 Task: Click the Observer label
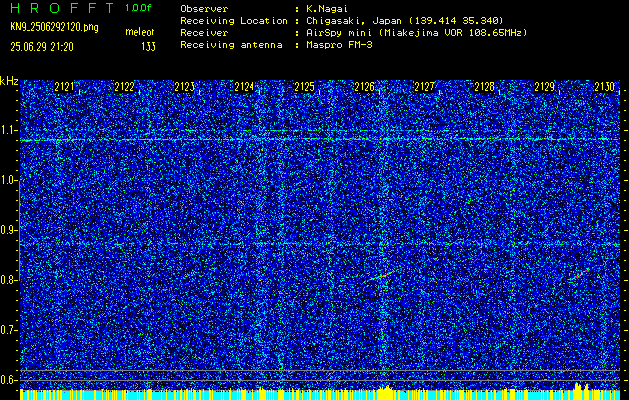(204, 9)
